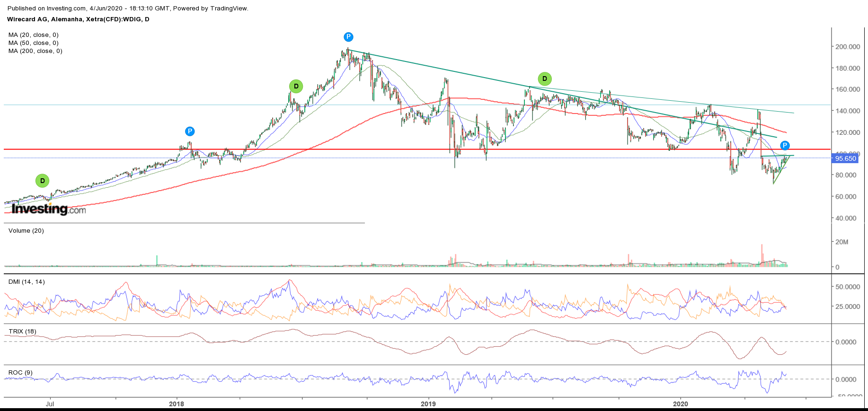Click the 2018 label on the time axis

pos(177,404)
